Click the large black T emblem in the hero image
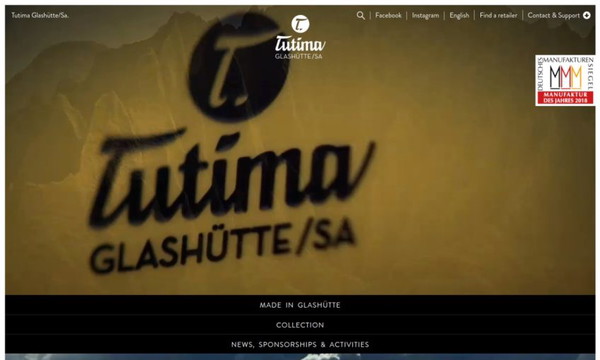Screen dimensions: 600x360 (x=239, y=67)
